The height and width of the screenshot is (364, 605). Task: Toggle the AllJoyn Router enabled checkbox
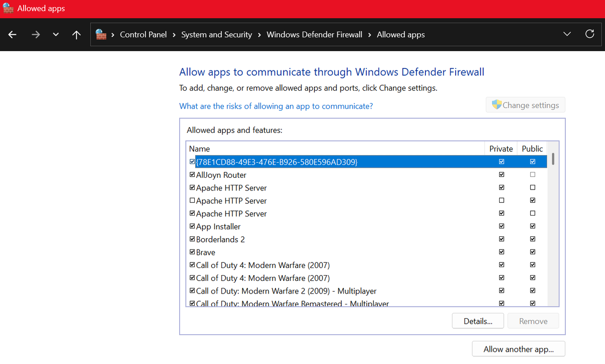point(192,174)
